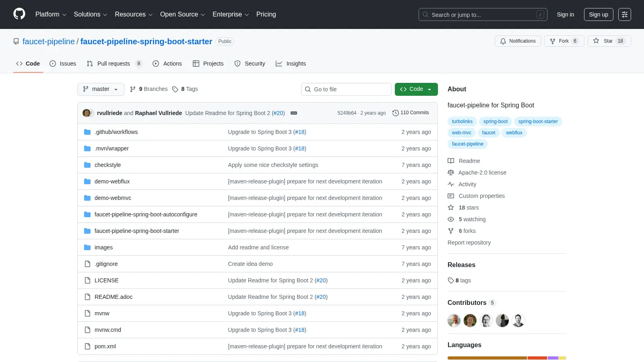644x362 pixels.
Task: Expand the Platform menu
Action: 51,14
